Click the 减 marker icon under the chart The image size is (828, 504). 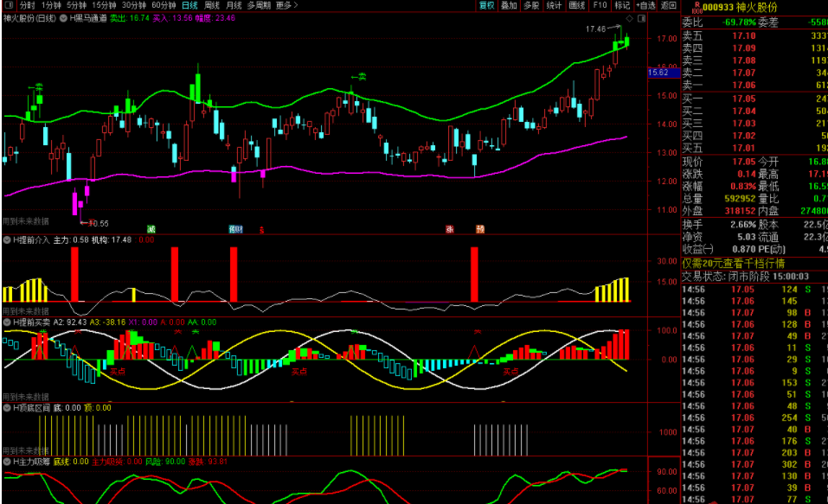coord(151,229)
